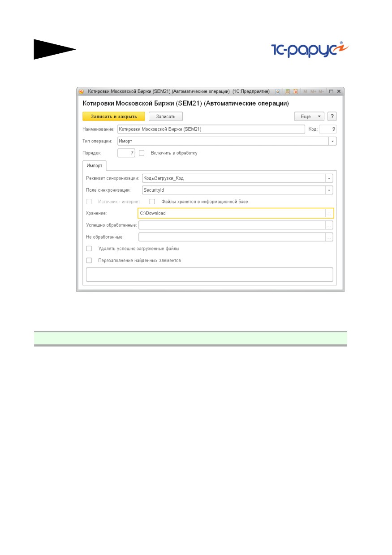Click Записать и закрыть button
392x555 pixels.
(114, 116)
